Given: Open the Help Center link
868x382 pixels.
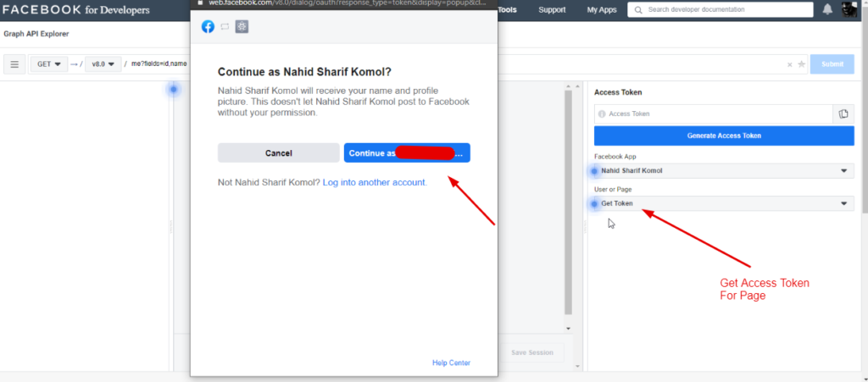Looking at the screenshot, I should [451, 363].
